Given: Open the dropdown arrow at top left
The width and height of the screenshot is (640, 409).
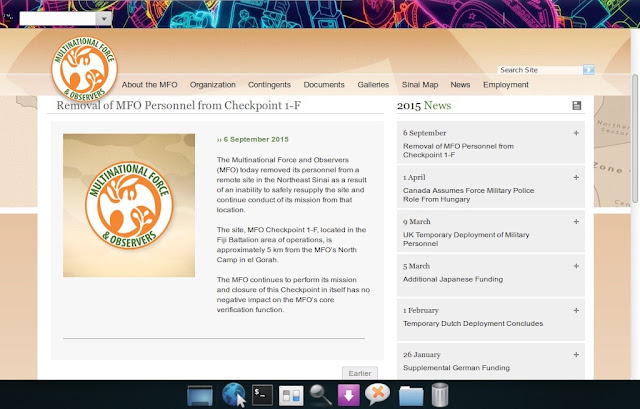Looking at the screenshot, I should click(x=104, y=18).
